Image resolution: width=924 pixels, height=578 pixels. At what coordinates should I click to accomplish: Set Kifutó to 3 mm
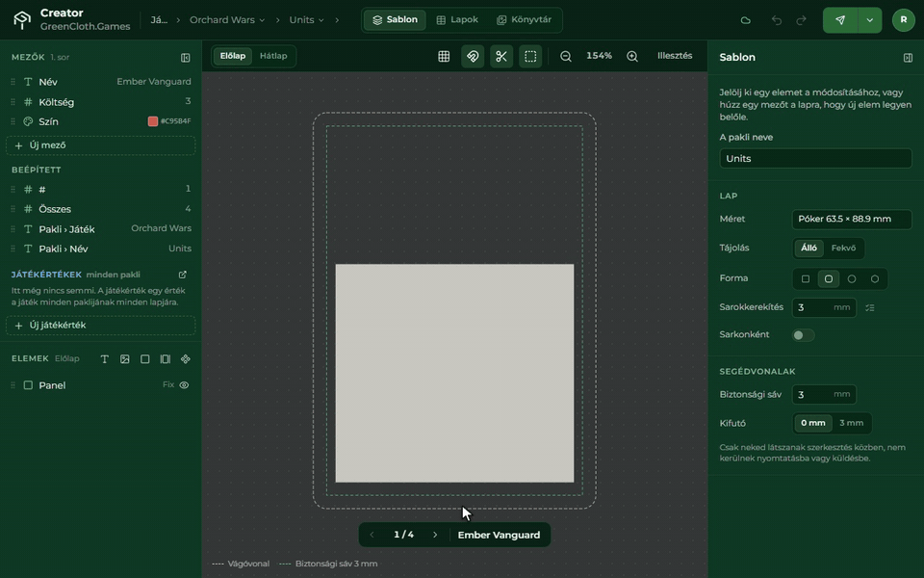[851, 423]
